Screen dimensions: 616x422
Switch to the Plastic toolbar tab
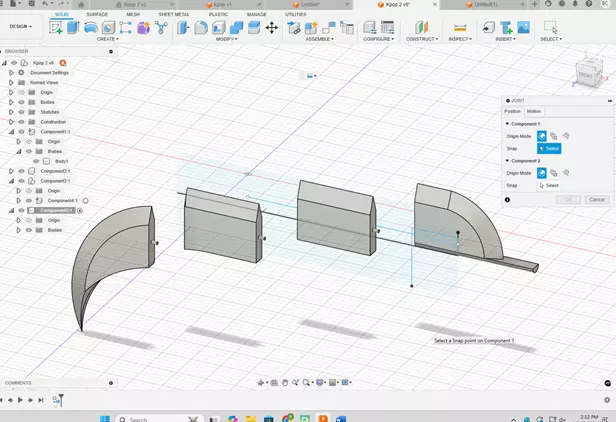(x=218, y=14)
